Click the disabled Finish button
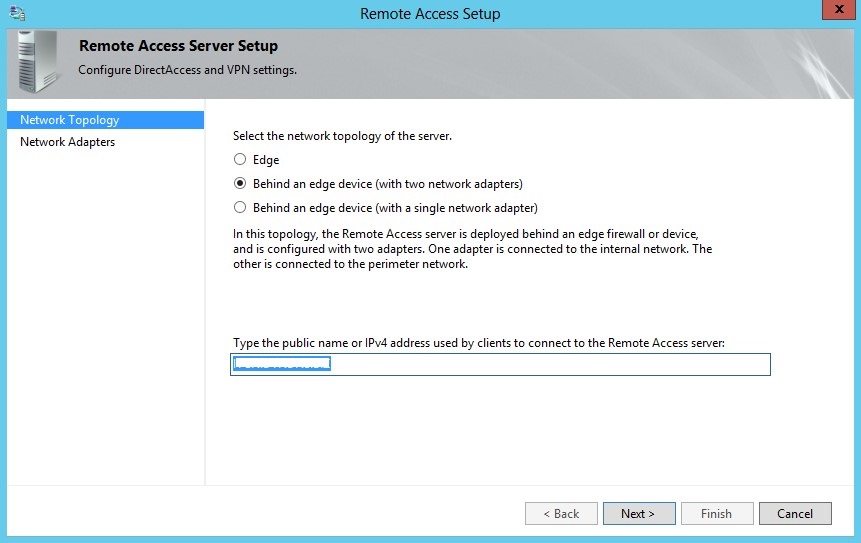 716,514
